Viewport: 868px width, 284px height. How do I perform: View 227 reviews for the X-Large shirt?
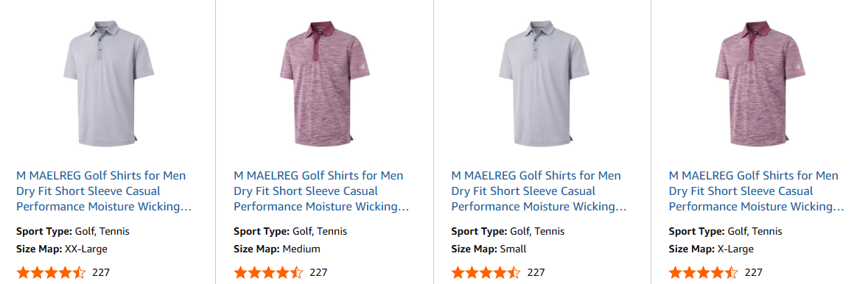pyautogui.click(x=753, y=272)
